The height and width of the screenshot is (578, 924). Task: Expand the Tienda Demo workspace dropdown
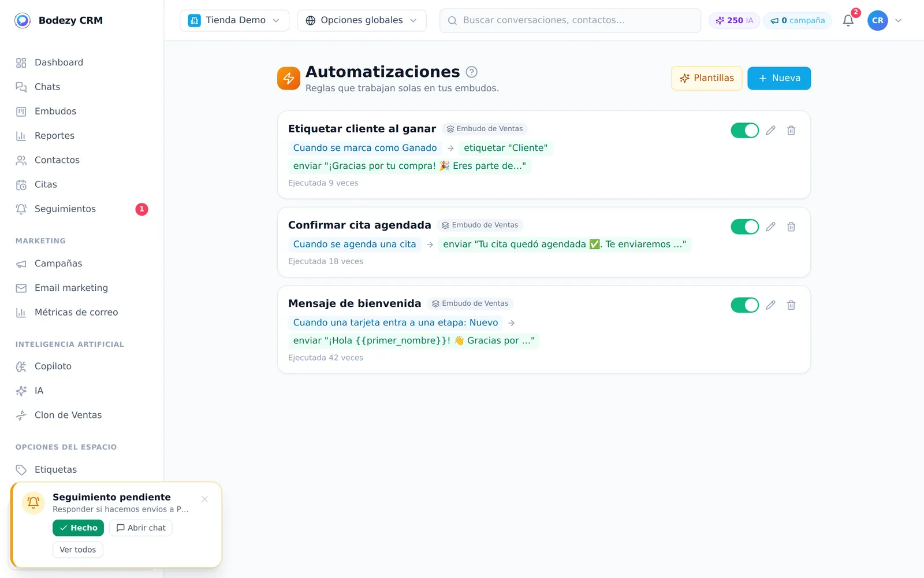click(234, 20)
